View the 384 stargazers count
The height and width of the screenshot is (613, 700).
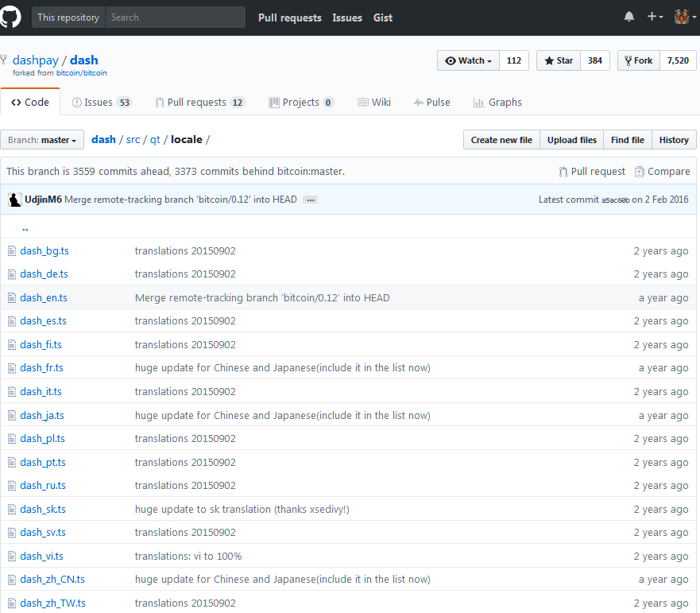(x=594, y=60)
